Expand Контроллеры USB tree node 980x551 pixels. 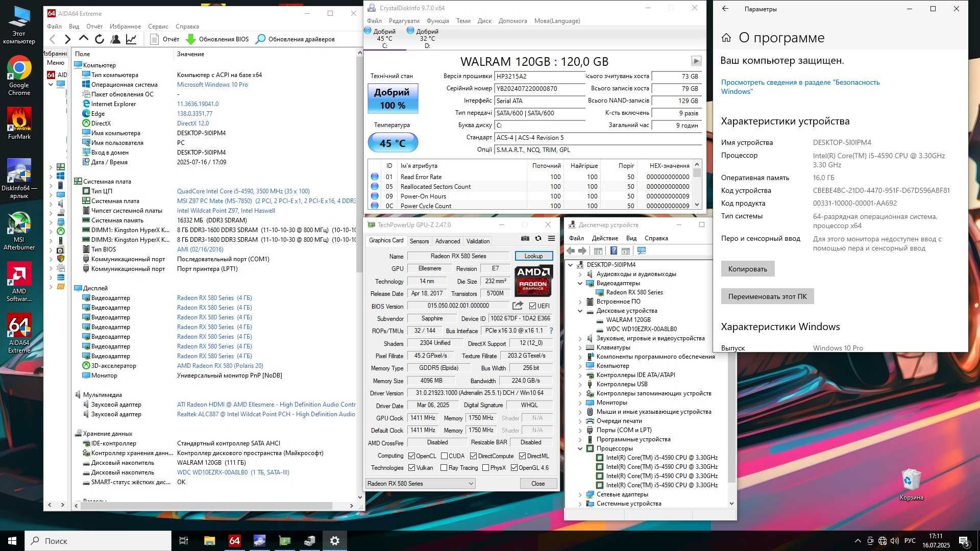pyautogui.click(x=580, y=384)
